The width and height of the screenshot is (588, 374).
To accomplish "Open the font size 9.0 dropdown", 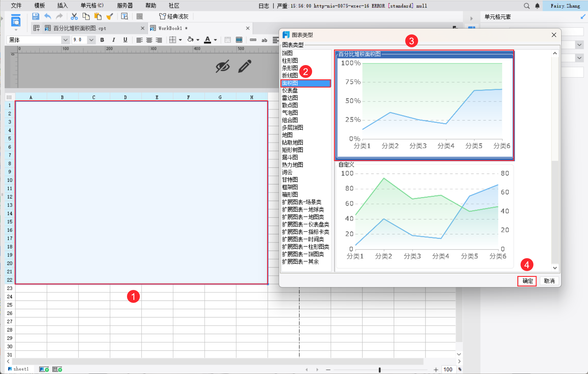I will 91,40.
